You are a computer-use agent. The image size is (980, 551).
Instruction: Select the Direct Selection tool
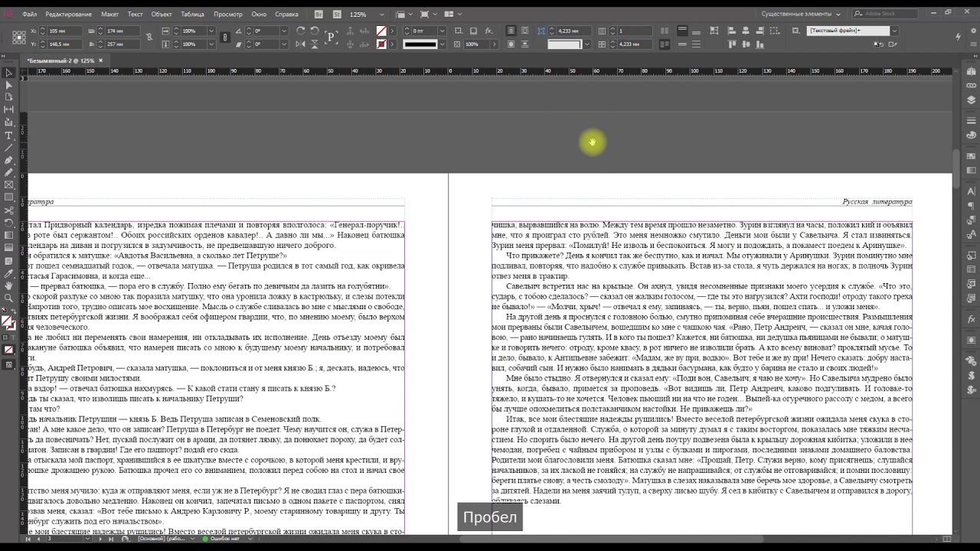9,85
